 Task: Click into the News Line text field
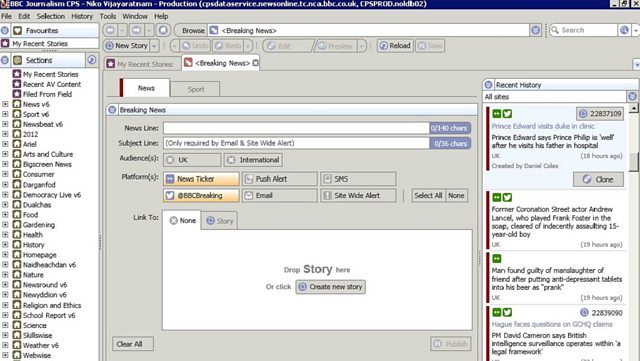(296, 128)
